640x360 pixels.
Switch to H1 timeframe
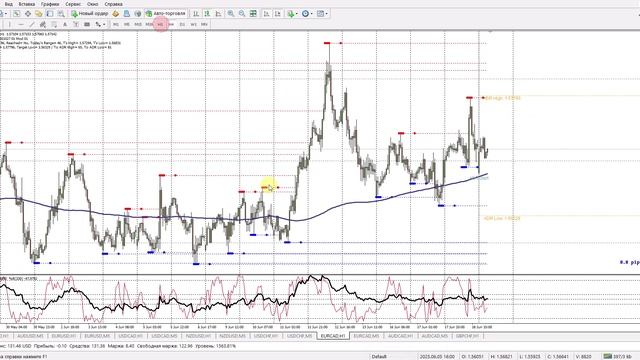[x=160, y=24]
